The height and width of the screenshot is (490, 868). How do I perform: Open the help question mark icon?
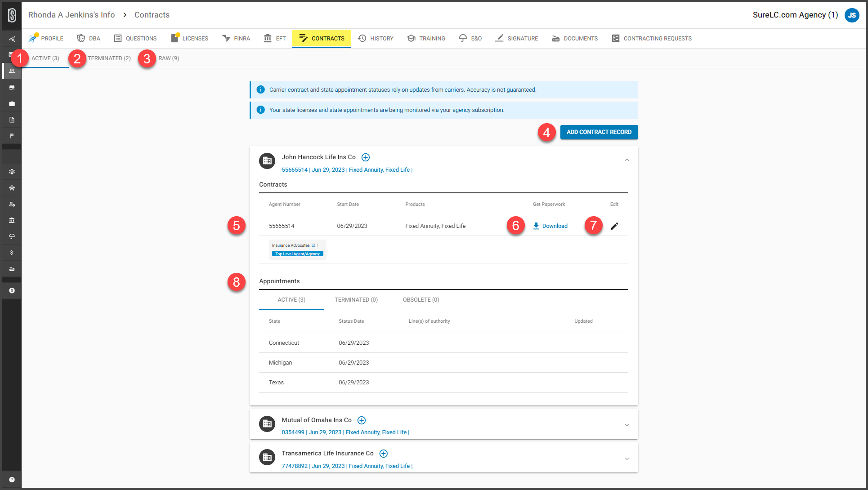coord(12,480)
